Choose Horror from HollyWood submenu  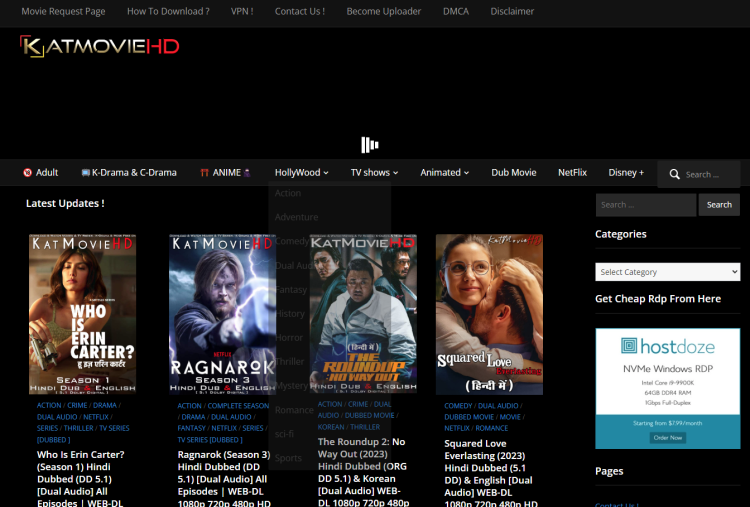click(x=289, y=338)
